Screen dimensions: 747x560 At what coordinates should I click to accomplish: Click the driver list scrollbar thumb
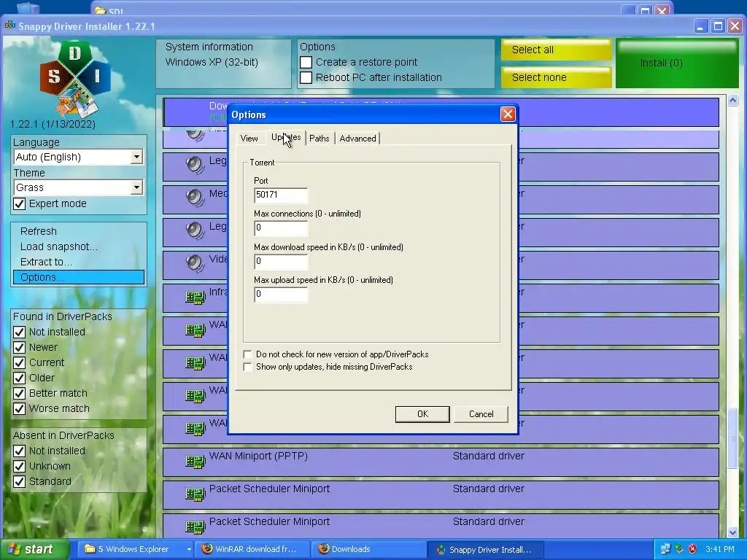click(732, 438)
